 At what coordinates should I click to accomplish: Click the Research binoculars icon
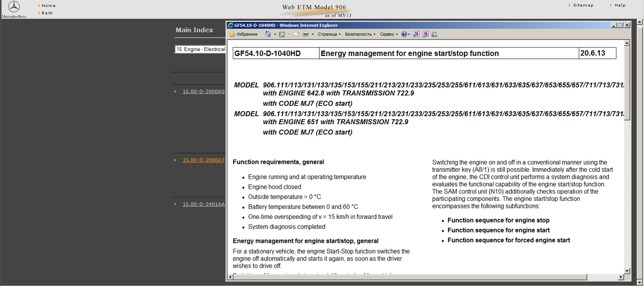pos(434,34)
